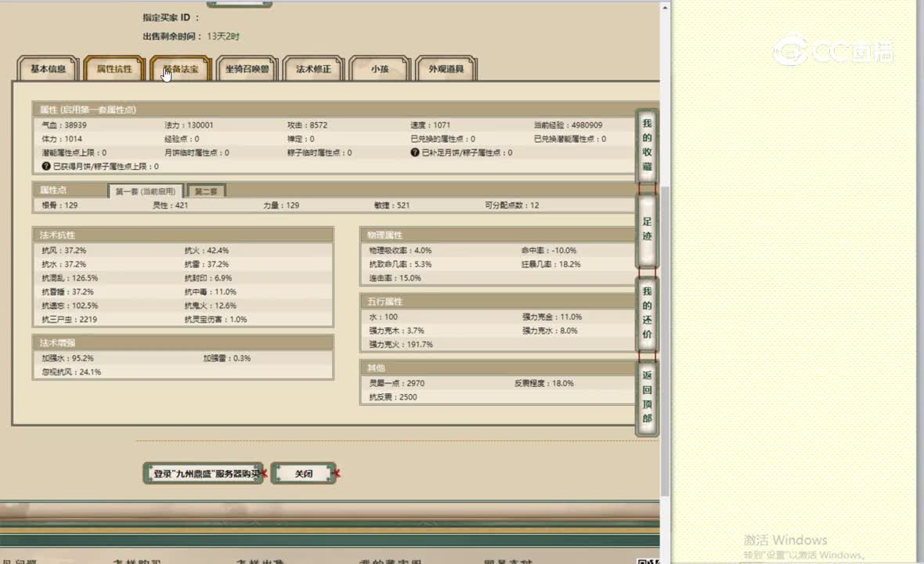Click 抗风：37.2% entry
Screen dimensions: 924x564
[x=63, y=251]
